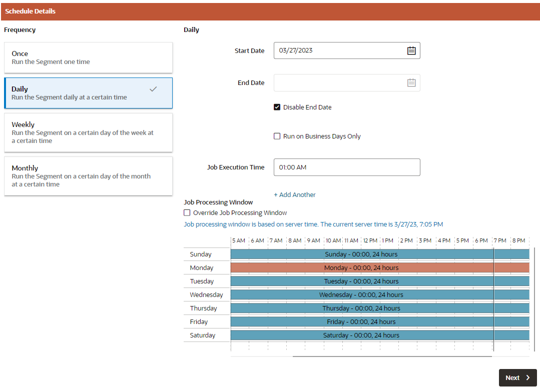Click the arrow on the Next button

[528, 377]
